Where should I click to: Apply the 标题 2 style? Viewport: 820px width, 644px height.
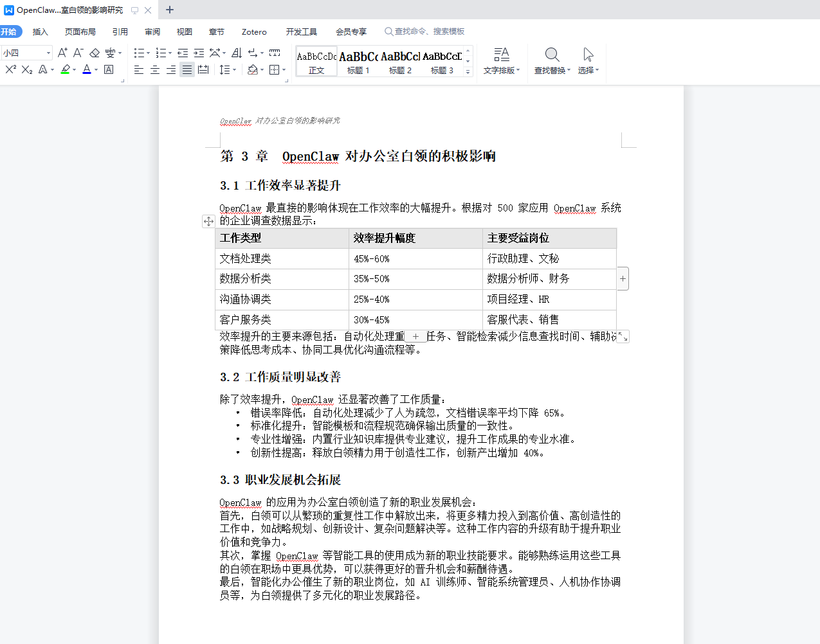(x=400, y=62)
